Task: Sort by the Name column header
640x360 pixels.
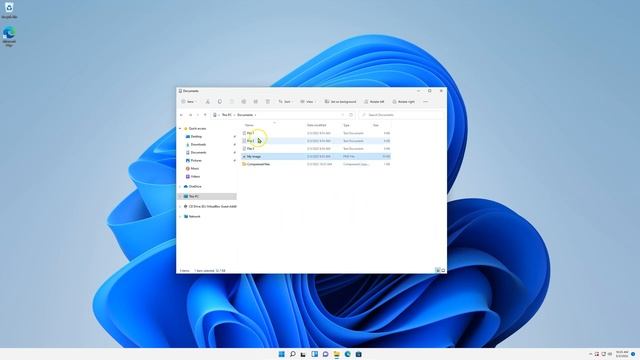Action: point(249,125)
